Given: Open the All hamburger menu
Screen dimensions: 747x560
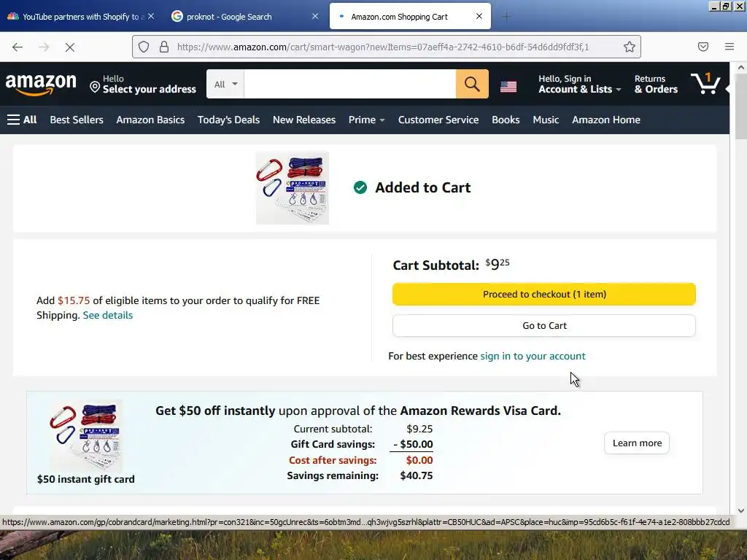Looking at the screenshot, I should click(22, 120).
